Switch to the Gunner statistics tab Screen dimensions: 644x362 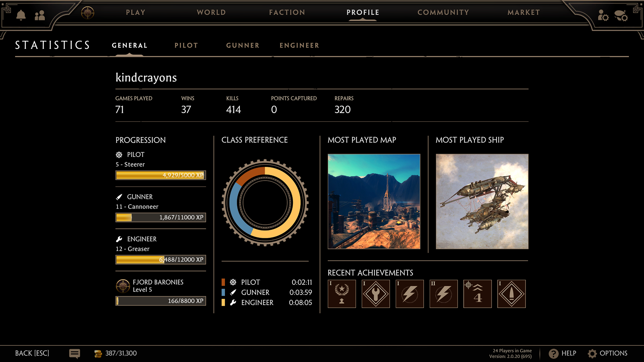(243, 45)
